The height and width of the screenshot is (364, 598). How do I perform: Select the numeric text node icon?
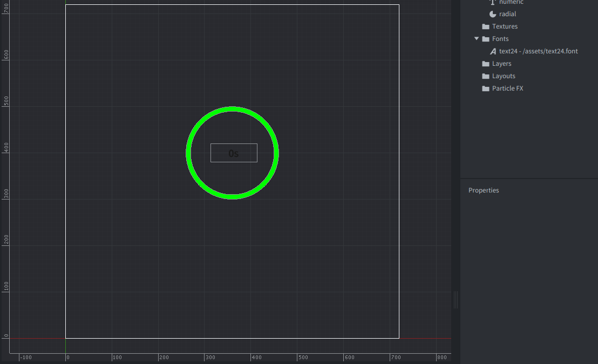click(492, 2)
